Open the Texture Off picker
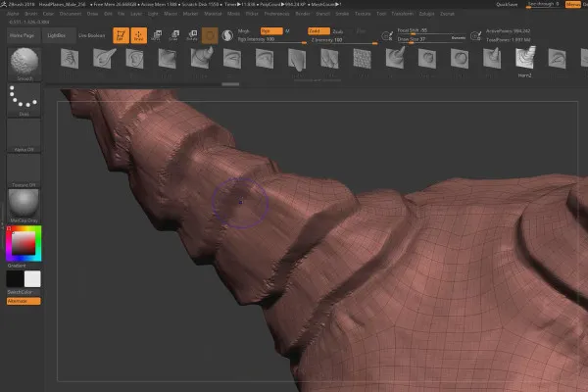This screenshot has height=392, width=588. [24, 171]
